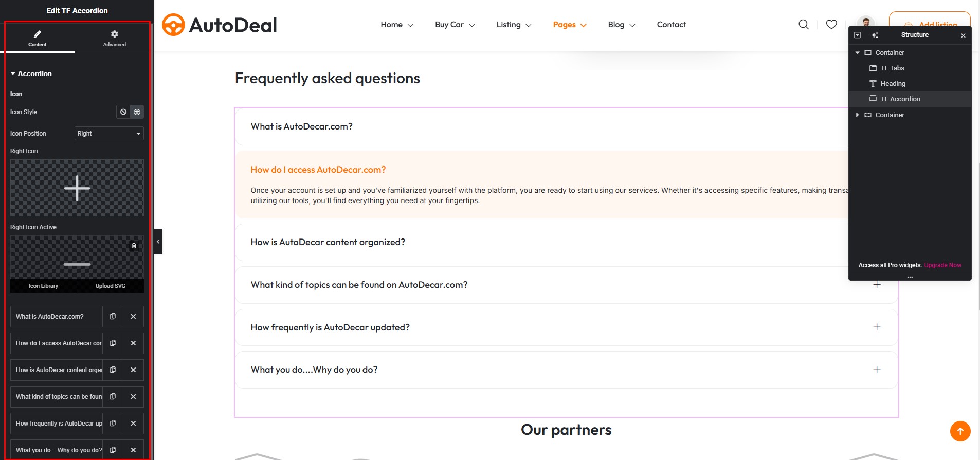Click the AutoDeal logo
Viewport: 980px width, 460px height.
click(220, 25)
